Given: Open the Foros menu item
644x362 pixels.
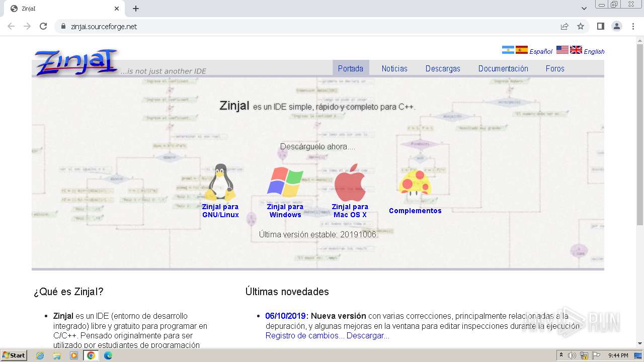Looking at the screenshot, I should [x=555, y=68].
